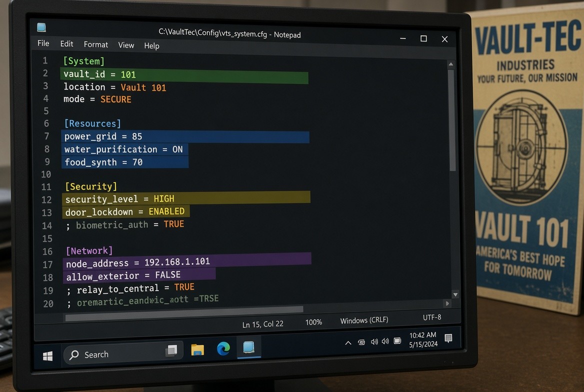This screenshot has width=584, height=392.
Task: Click the horizontal scrollbar thumb
Action: 184,312
